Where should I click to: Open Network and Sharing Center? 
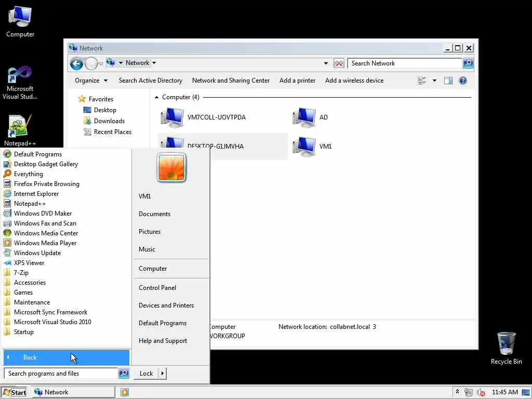tap(231, 81)
